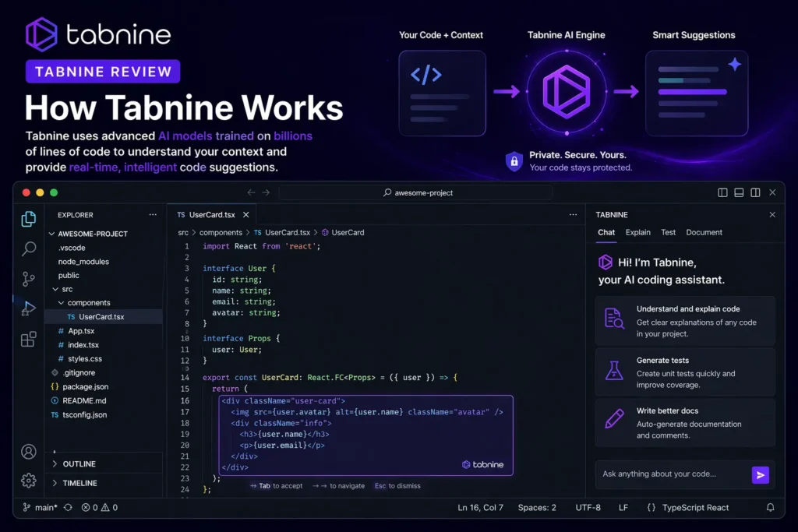This screenshot has height=532, width=798.
Task: Open the Generate tests card
Action: tap(685, 372)
